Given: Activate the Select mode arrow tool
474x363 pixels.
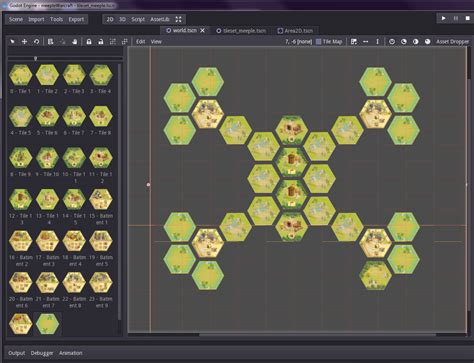Looking at the screenshot, I should 12,42.
